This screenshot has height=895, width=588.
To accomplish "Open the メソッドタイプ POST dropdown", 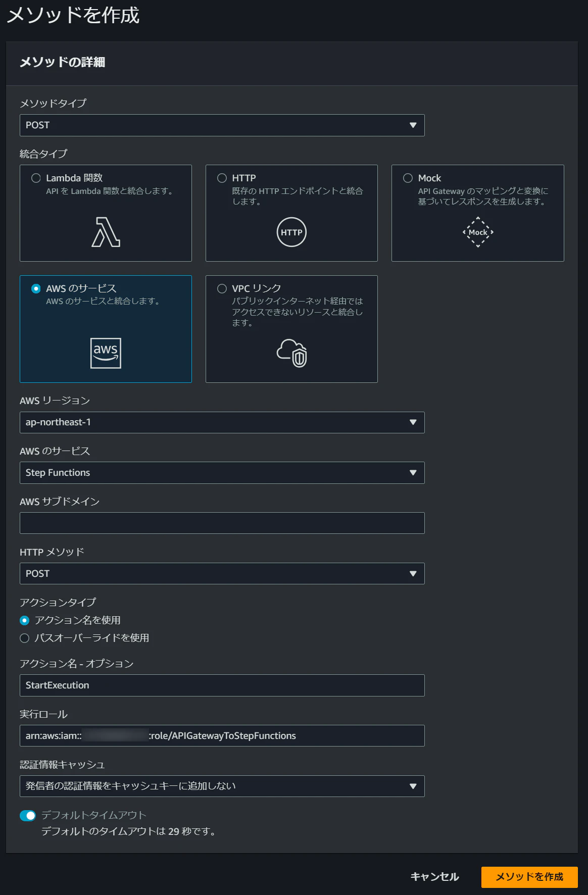I will pyautogui.click(x=222, y=125).
